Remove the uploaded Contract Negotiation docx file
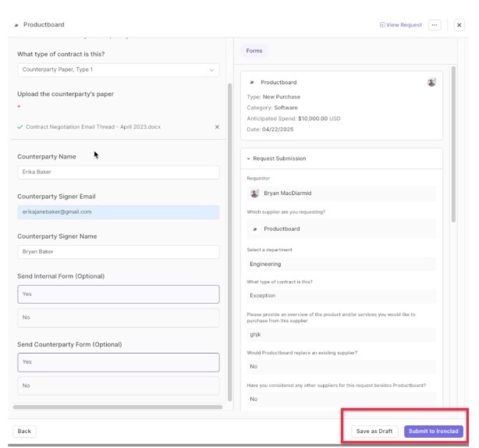The height and width of the screenshot is (448, 479). point(217,126)
